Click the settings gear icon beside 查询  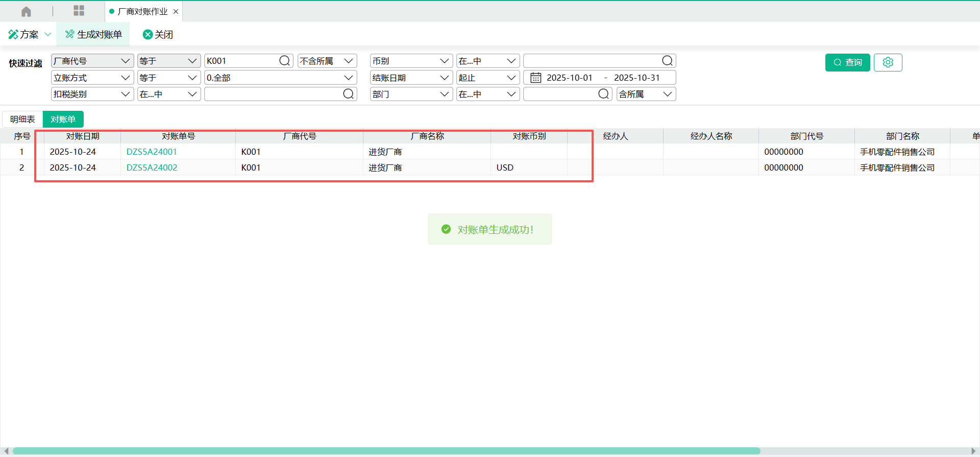[x=888, y=62]
